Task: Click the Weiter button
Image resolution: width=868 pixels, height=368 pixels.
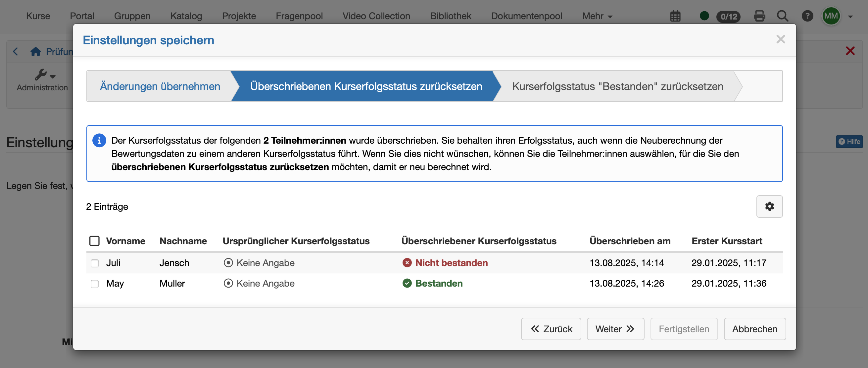Action: coord(615,329)
